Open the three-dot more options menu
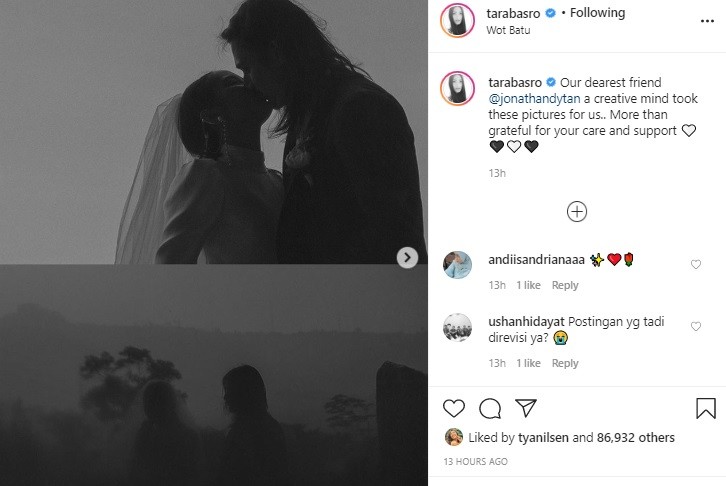Image resolution: width=726 pixels, height=486 pixels. click(x=707, y=21)
